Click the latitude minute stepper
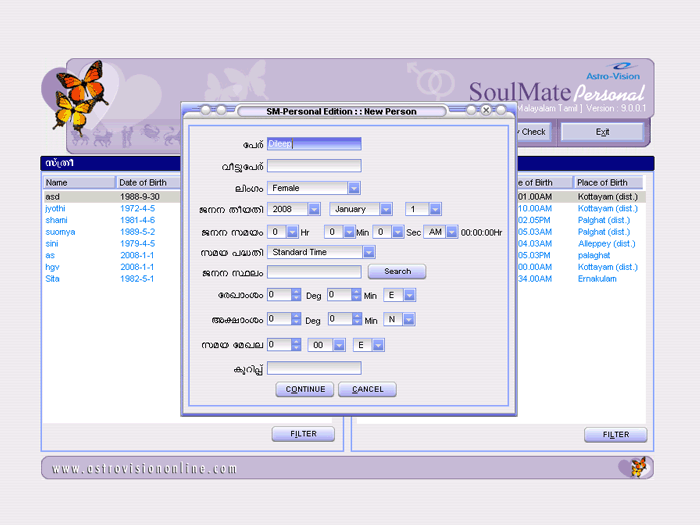The width and height of the screenshot is (700, 525). click(356, 319)
